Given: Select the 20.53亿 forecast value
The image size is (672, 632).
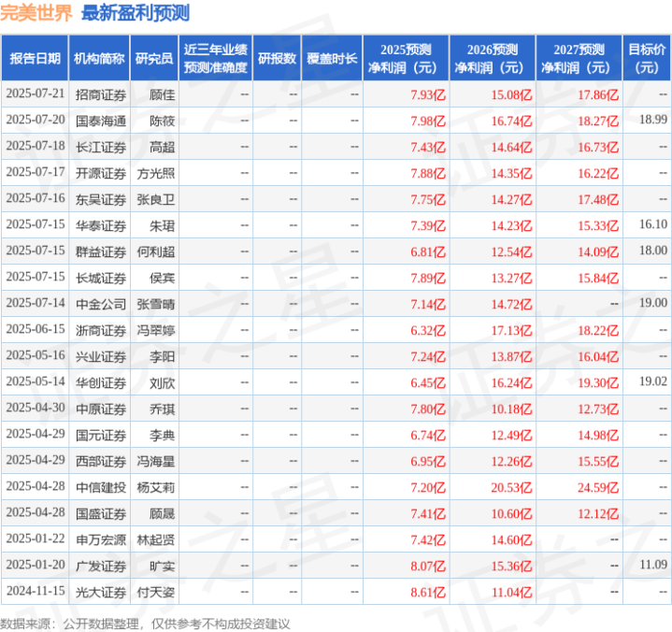Looking at the screenshot, I should (511, 487).
